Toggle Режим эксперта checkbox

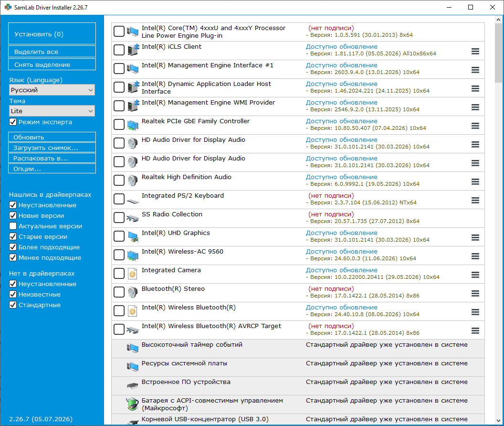coord(13,122)
